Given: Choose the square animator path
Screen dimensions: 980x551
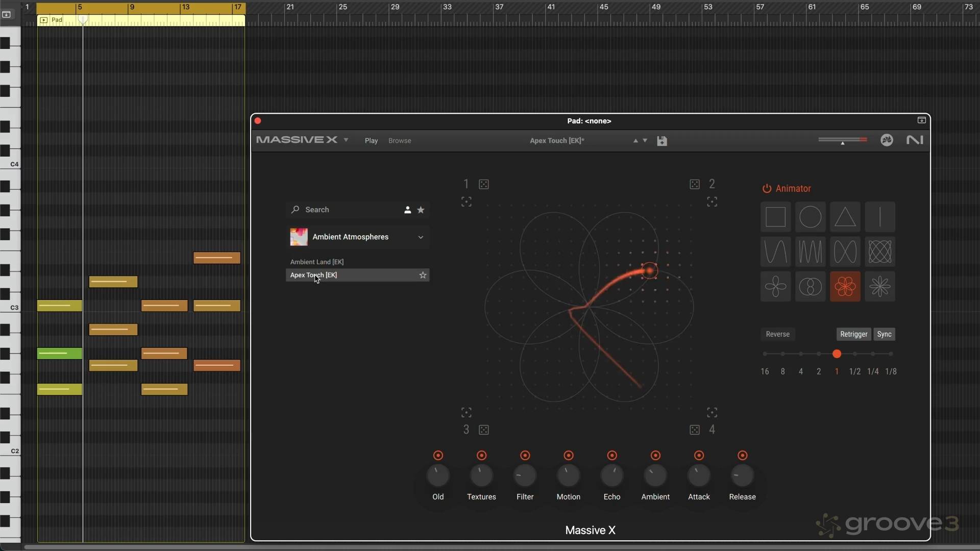Looking at the screenshot, I should [x=775, y=217].
